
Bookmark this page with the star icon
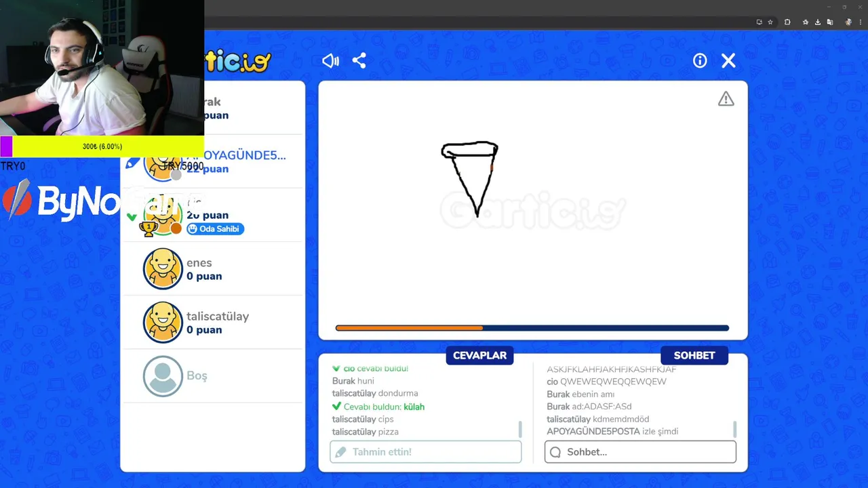click(x=770, y=22)
